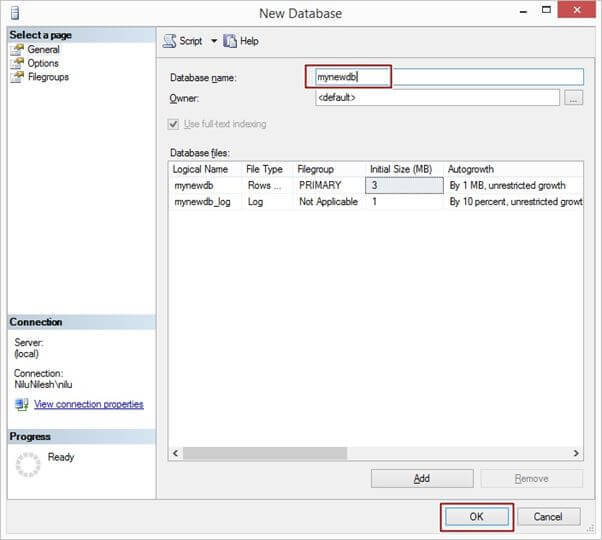Click the connection properties icon

pos(22,405)
